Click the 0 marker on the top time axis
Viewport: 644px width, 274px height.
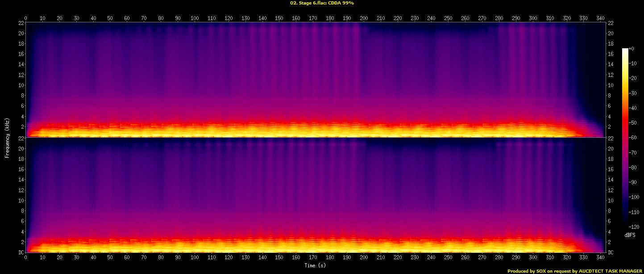[26, 18]
